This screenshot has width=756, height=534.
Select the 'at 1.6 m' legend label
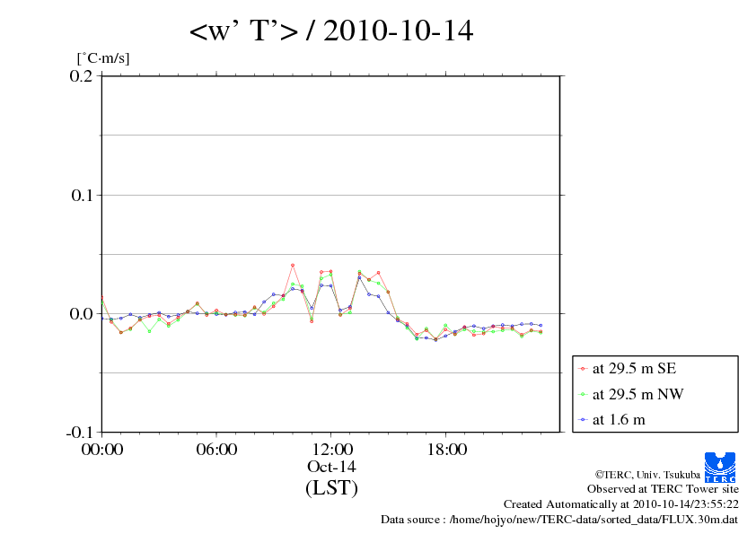620,419
